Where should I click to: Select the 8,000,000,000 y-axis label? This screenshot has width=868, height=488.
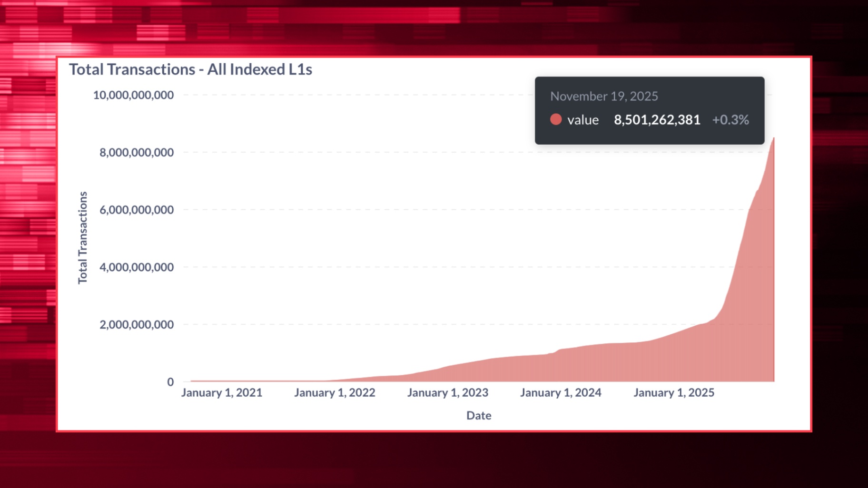[137, 153]
